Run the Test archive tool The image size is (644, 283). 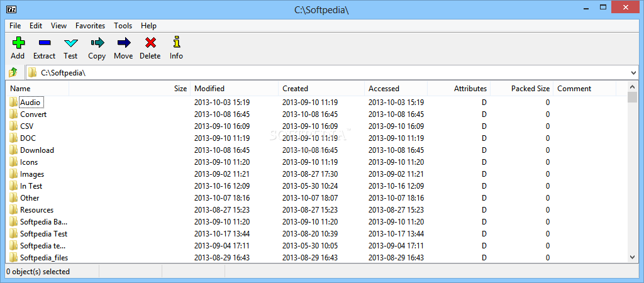tap(70, 42)
